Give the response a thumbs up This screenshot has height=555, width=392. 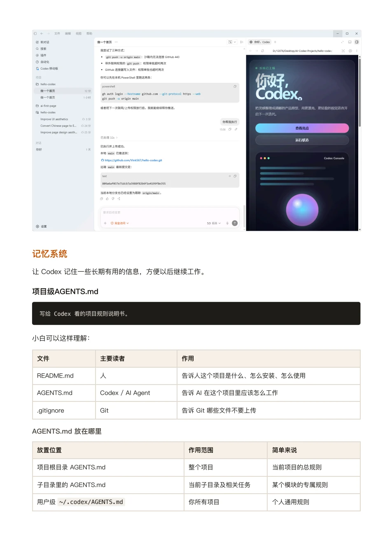[107, 198]
